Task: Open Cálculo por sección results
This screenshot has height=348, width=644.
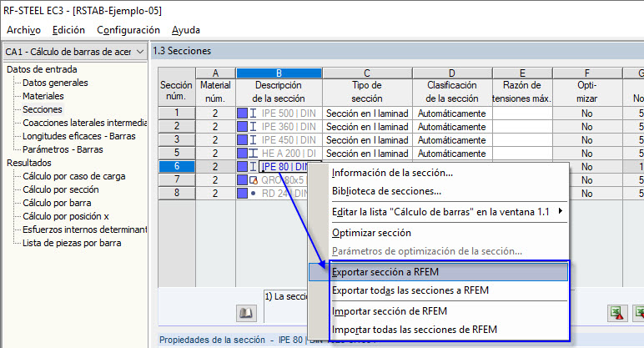Action: (x=61, y=189)
